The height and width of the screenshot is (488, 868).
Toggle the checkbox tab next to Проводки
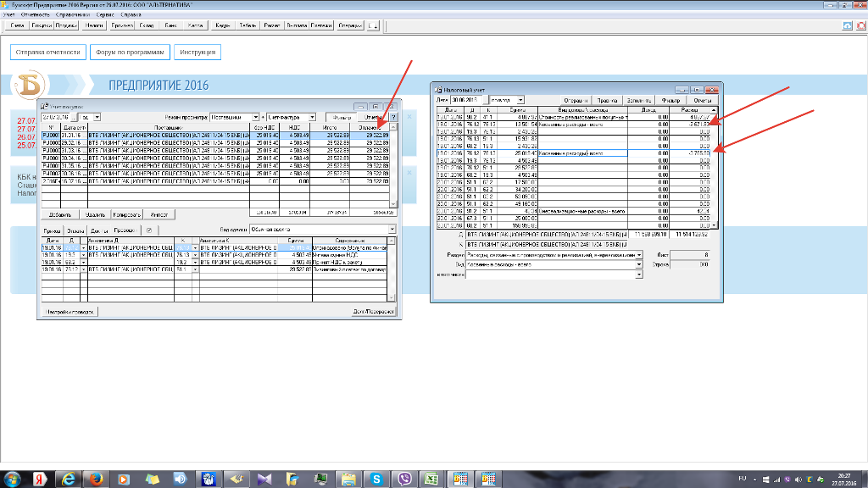point(149,230)
